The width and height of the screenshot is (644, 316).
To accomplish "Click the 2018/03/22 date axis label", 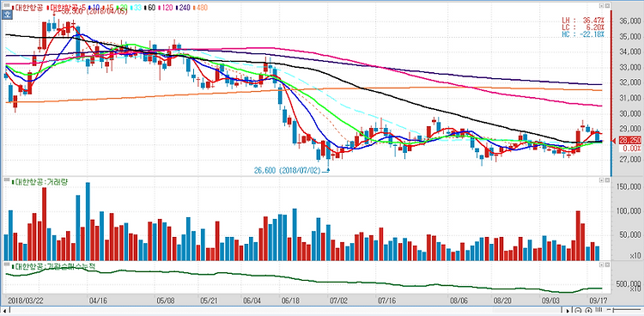I will 25,300.
